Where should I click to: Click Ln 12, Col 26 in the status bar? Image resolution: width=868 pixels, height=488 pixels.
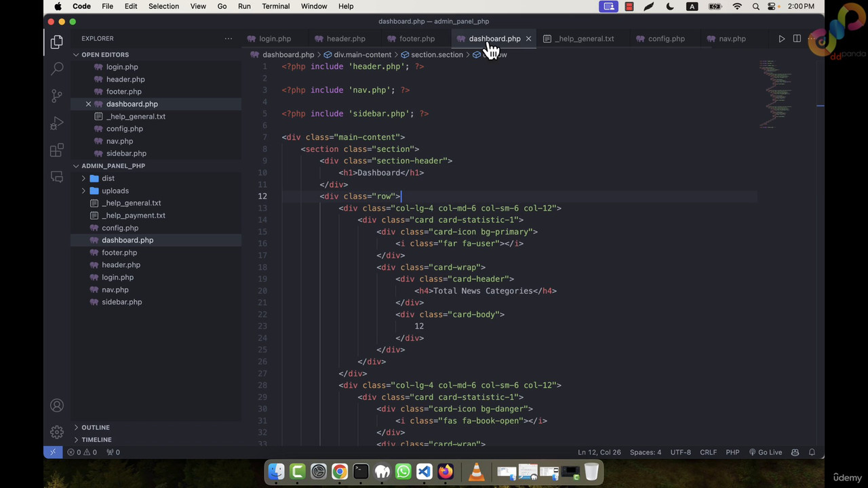tap(599, 452)
